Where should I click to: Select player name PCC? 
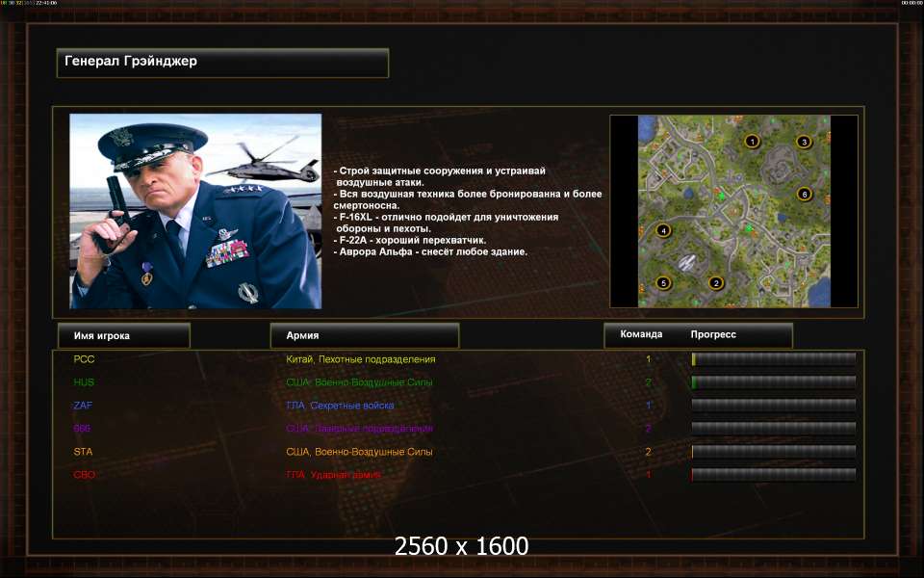84,359
